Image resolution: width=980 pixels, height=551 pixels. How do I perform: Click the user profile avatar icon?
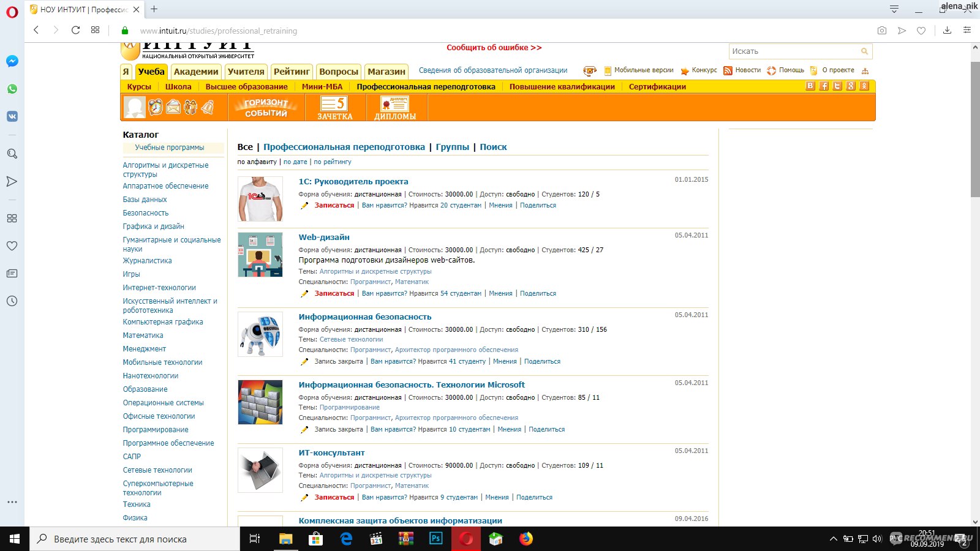[135, 107]
